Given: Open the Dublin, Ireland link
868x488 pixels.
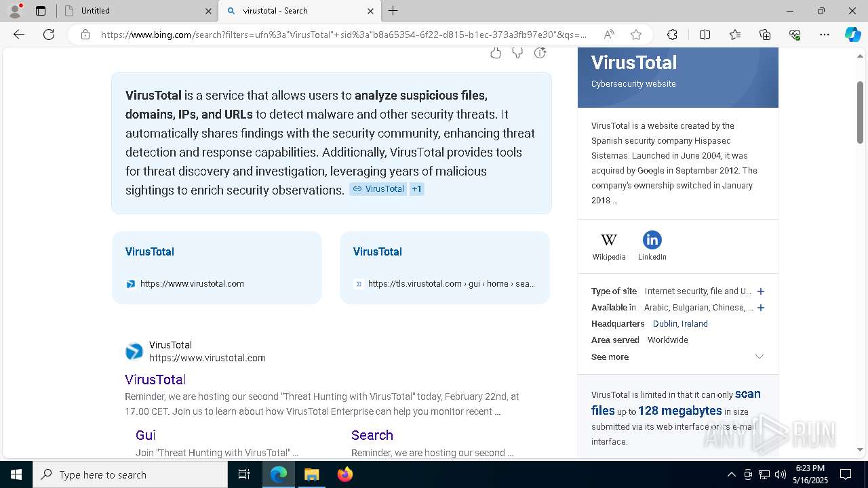Looking at the screenshot, I should (x=680, y=324).
